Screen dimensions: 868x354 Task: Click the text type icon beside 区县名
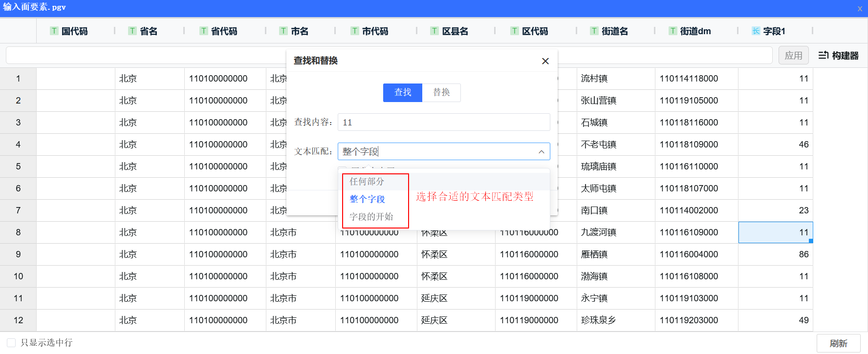click(434, 31)
